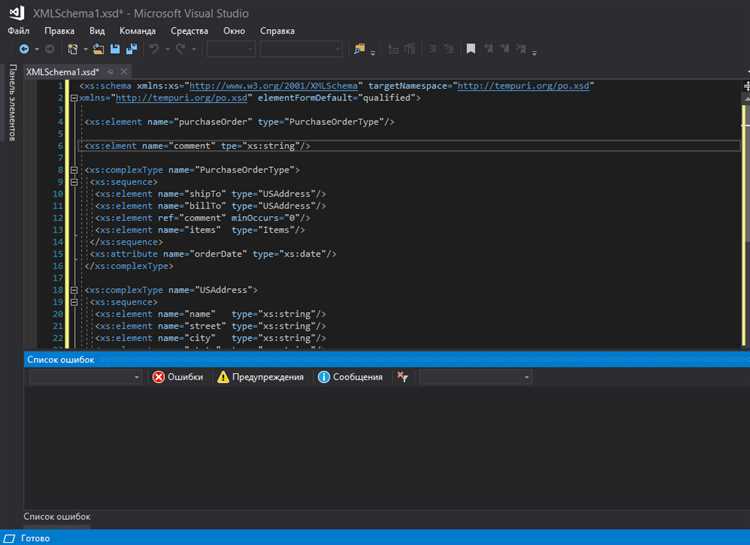Open the Правка menu
This screenshot has height=545, width=750.
click(x=59, y=31)
